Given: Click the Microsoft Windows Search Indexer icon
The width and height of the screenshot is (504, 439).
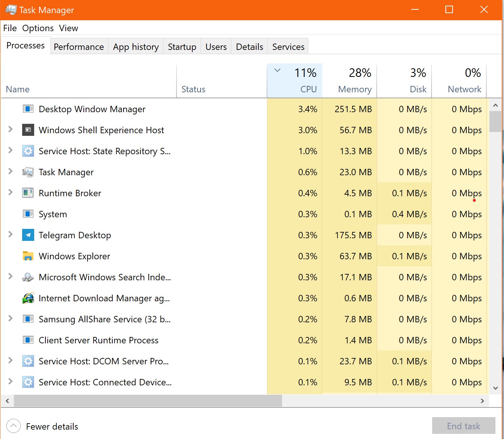Looking at the screenshot, I should pyautogui.click(x=28, y=277).
